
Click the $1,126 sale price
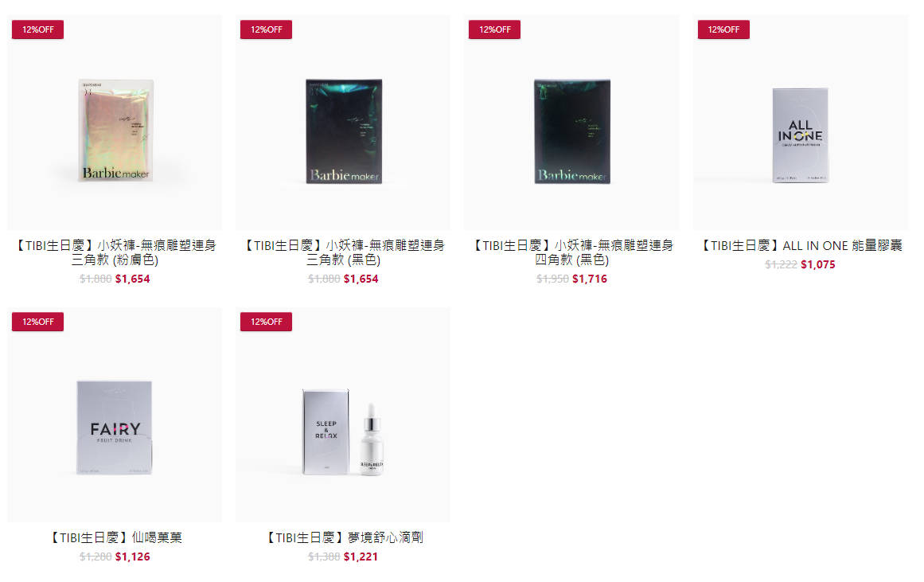coord(133,557)
